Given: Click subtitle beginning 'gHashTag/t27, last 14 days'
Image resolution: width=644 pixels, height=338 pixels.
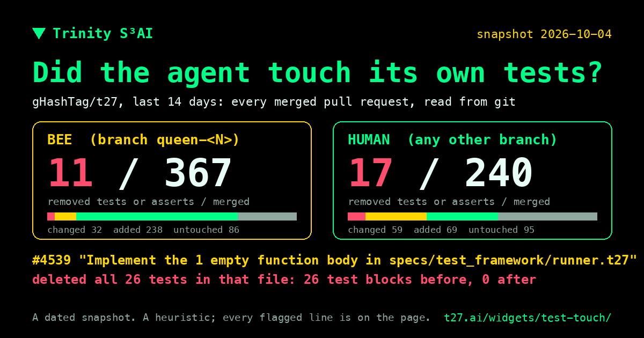Looking at the screenshot, I should pyautogui.click(x=274, y=101).
